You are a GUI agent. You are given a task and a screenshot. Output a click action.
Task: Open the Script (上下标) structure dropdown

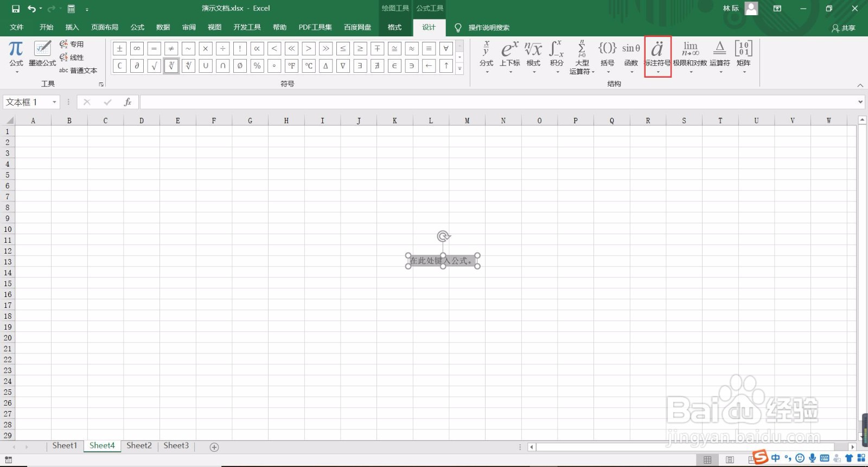tap(509, 57)
